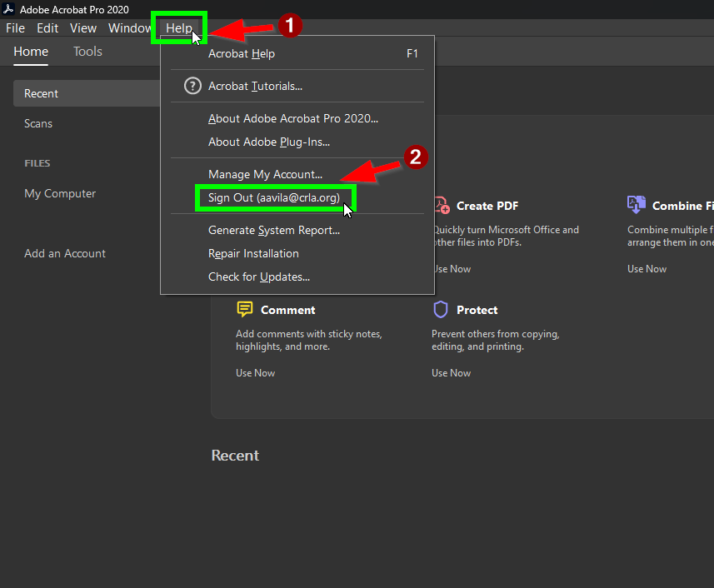
Task: Choose Acrobat Help from the menu
Action: 297,53
